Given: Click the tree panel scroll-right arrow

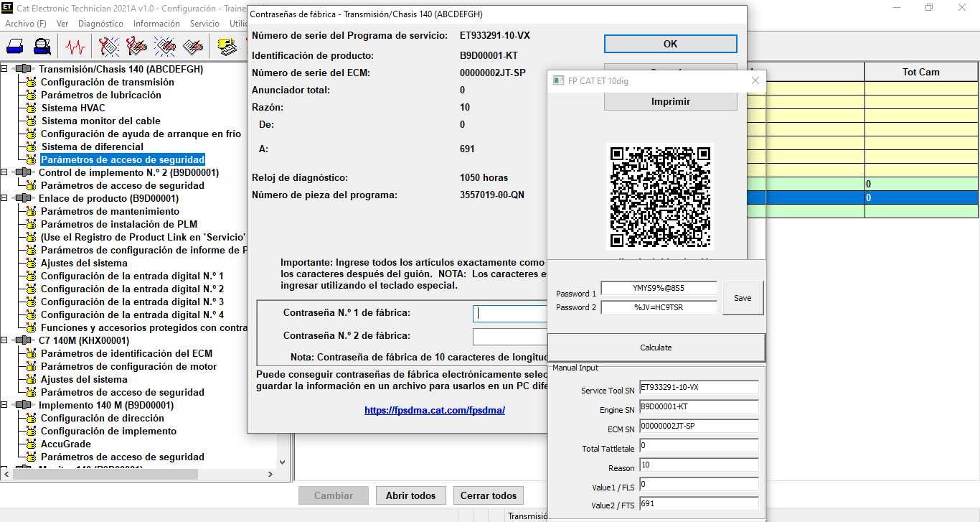Looking at the screenshot, I should point(270,474).
